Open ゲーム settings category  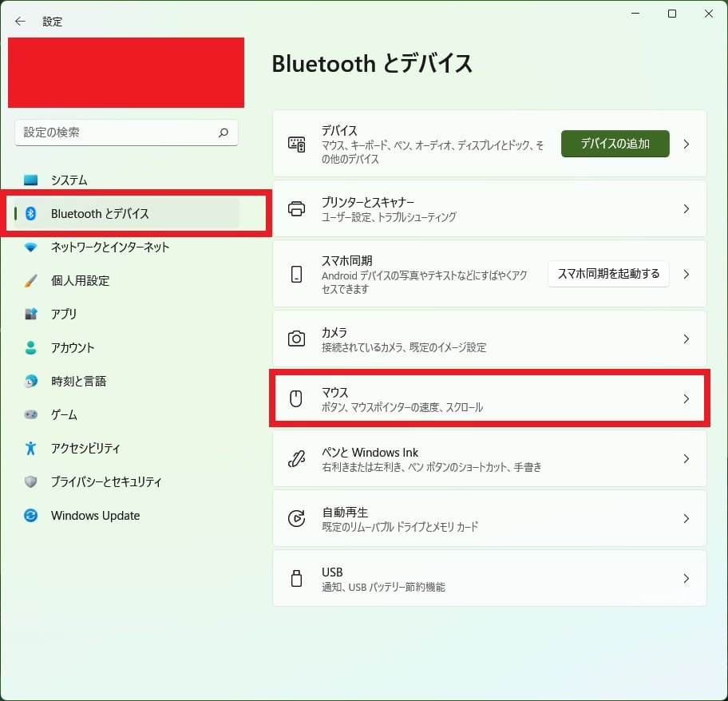pos(127,414)
